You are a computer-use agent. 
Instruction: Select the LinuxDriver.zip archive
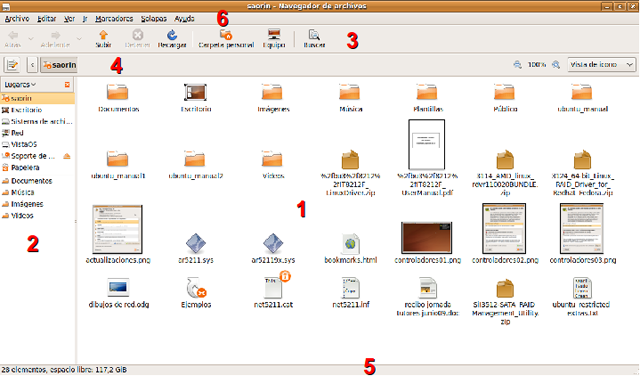tap(350, 159)
